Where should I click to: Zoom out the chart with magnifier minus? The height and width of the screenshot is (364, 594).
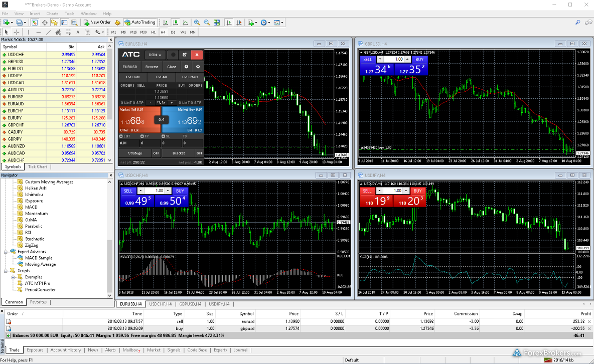coord(207,23)
